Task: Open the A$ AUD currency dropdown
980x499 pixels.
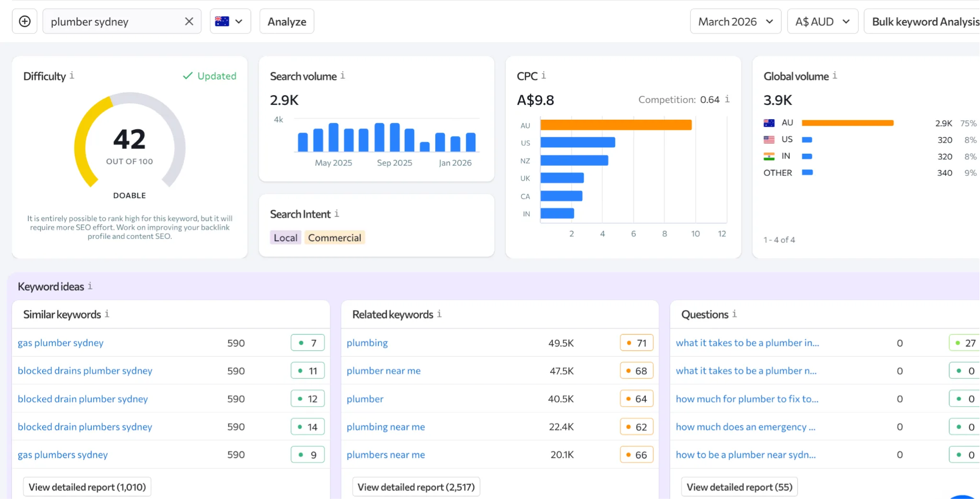Action: coord(822,22)
